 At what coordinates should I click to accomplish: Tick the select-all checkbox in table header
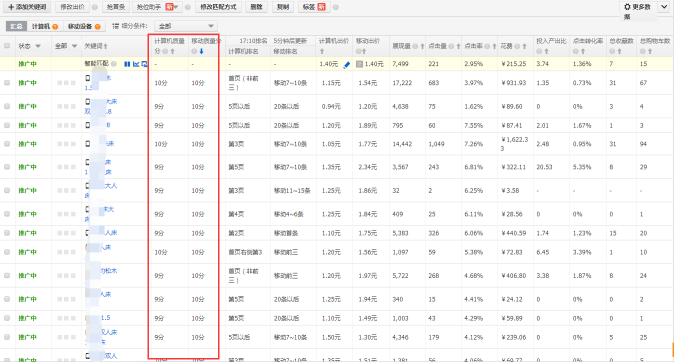coord(7,46)
